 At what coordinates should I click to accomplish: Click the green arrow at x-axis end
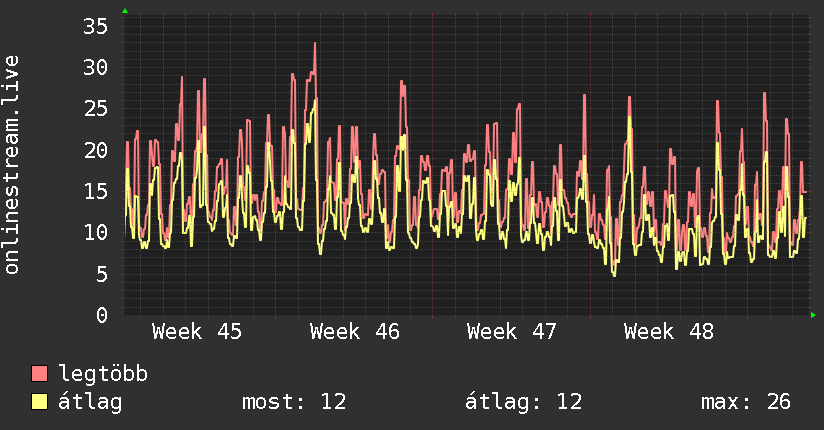tap(813, 315)
